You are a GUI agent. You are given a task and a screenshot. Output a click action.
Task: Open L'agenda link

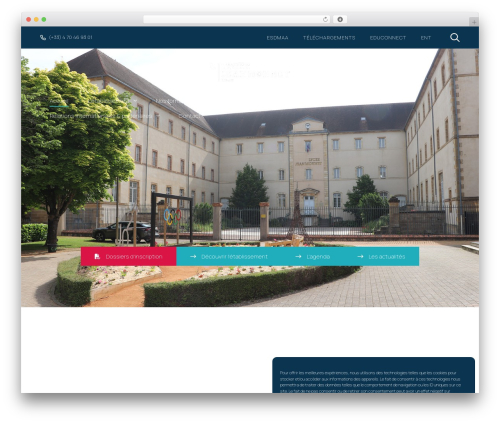click(318, 256)
